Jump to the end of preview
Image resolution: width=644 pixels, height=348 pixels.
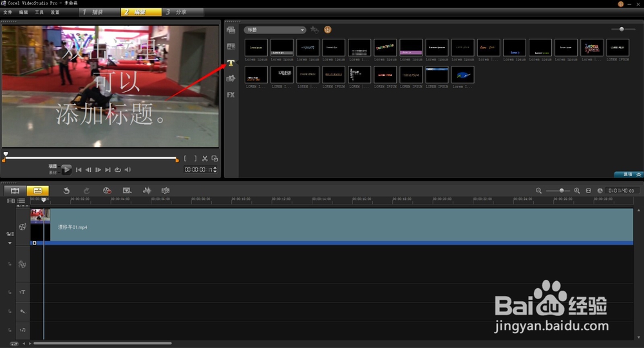point(108,169)
